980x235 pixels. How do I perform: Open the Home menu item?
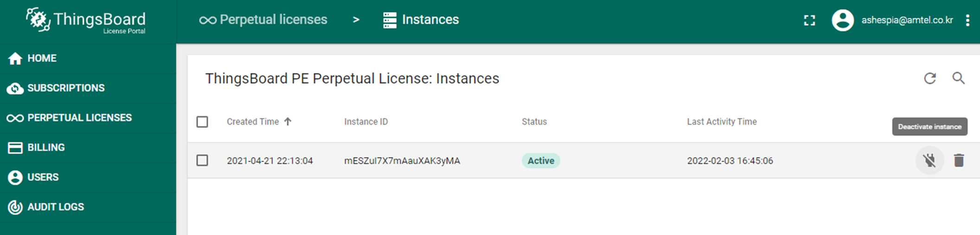[x=88, y=59]
